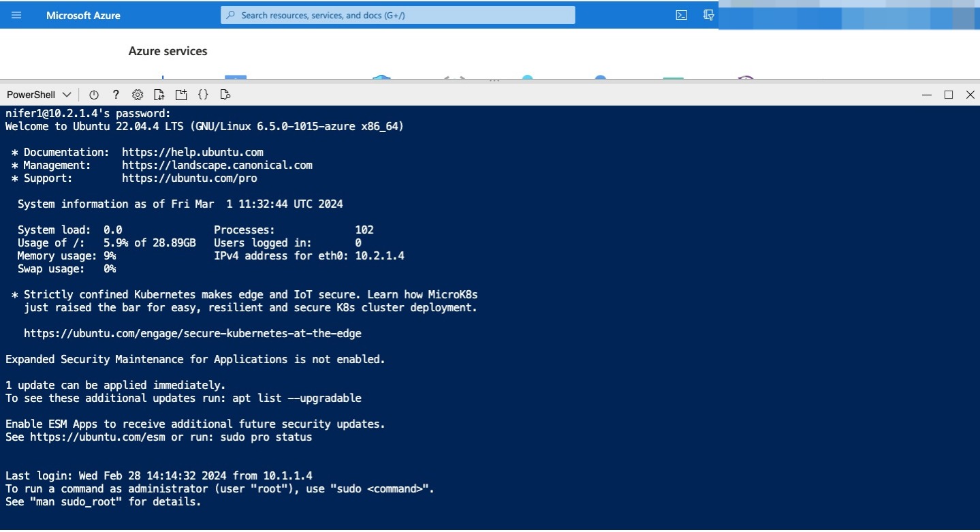Screen dimensions: 980x532
Task: Click 'Expanded Security Maintenance for Applications' line
Action: pyautogui.click(x=195, y=360)
